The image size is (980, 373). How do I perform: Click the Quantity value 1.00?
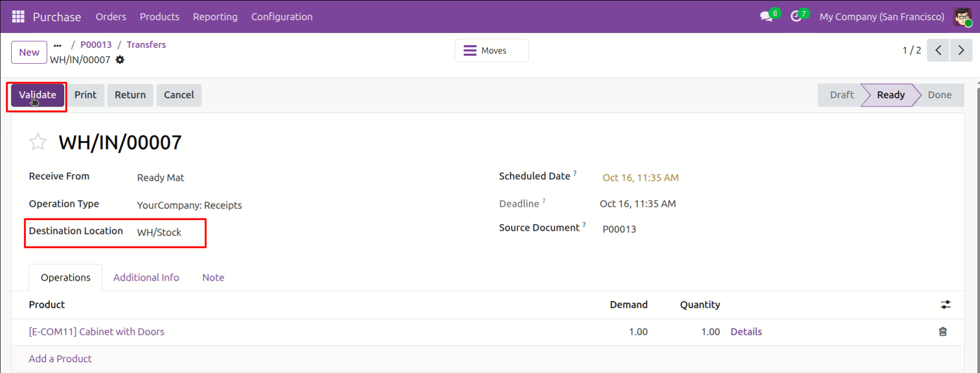point(711,332)
